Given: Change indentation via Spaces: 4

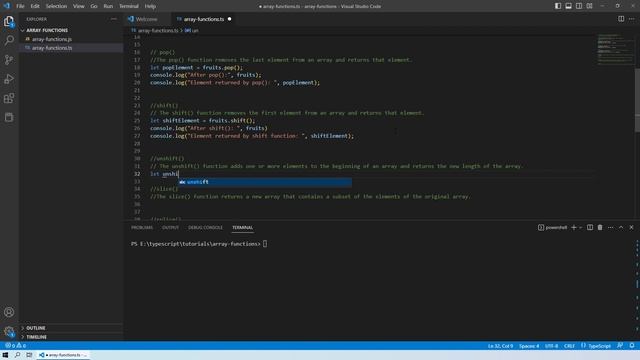Looking at the screenshot, I should (x=529, y=346).
